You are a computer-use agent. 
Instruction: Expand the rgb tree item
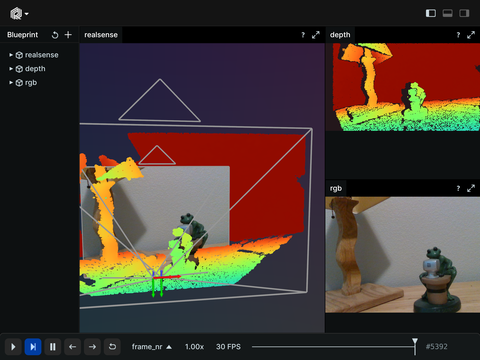pyautogui.click(x=11, y=82)
